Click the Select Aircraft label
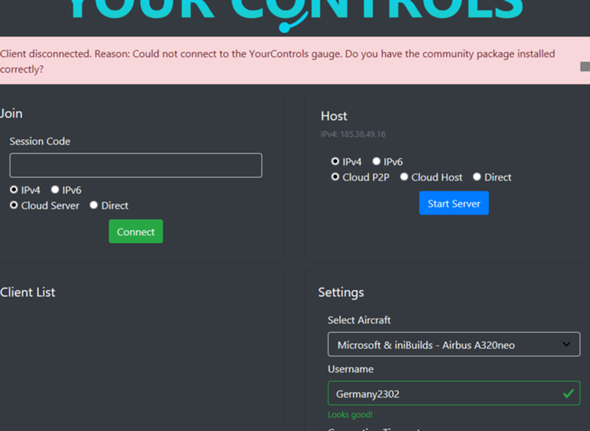 coord(359,320)
